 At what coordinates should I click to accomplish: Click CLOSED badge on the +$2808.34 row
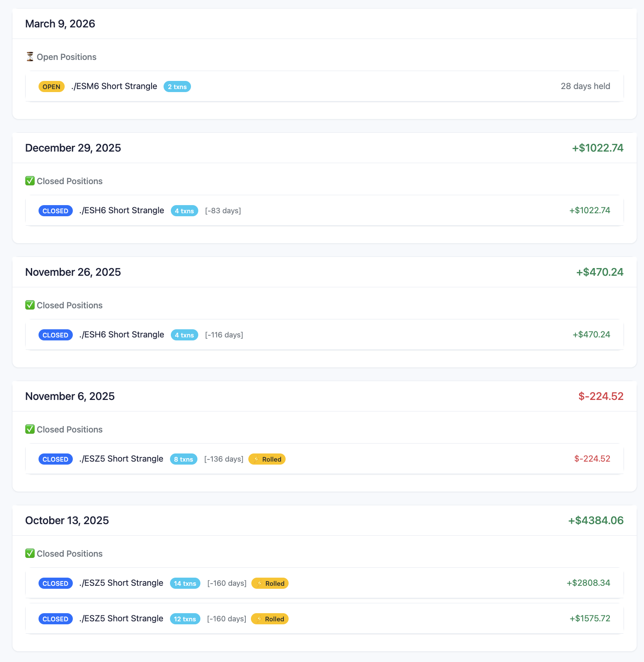[56, 583]
